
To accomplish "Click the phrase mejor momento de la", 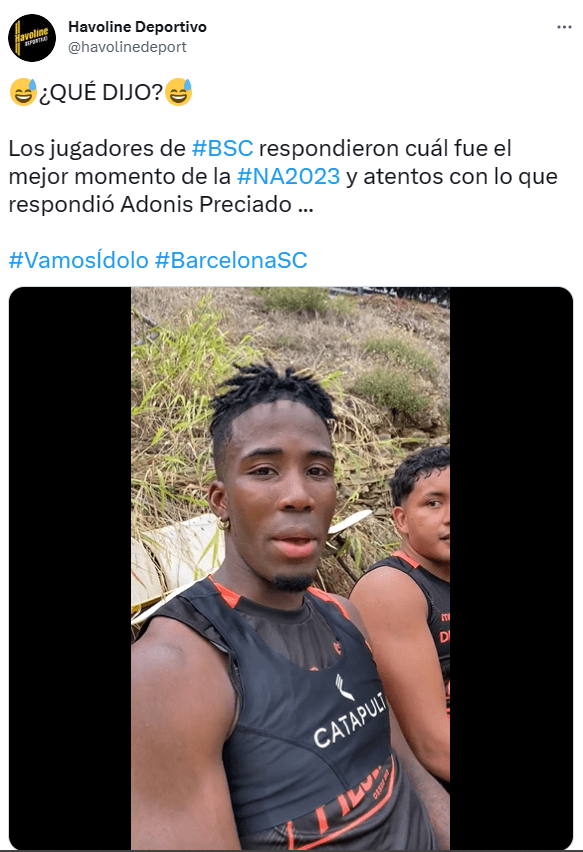I will 120,176.
